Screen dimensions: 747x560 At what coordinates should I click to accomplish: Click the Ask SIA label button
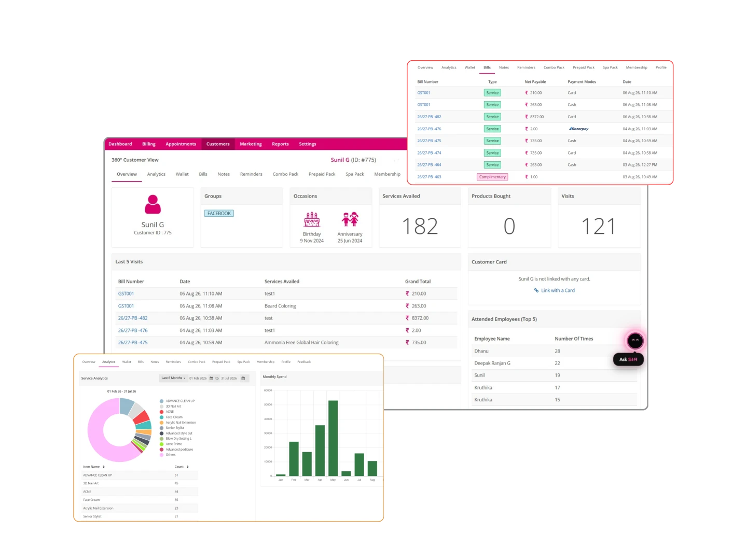click(x=628, y=359)
